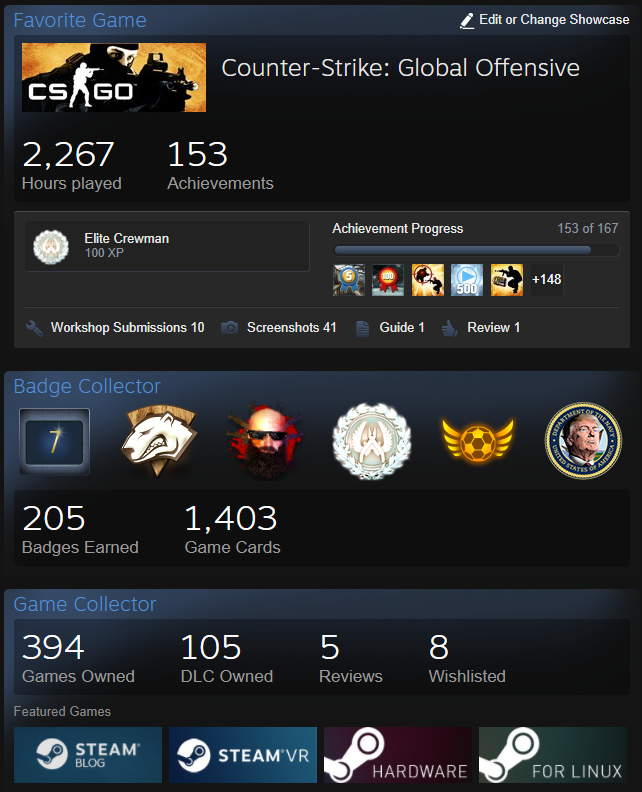Select the level 7 badge icon
This screenshot has height=792, width=642.
[55, 441]
